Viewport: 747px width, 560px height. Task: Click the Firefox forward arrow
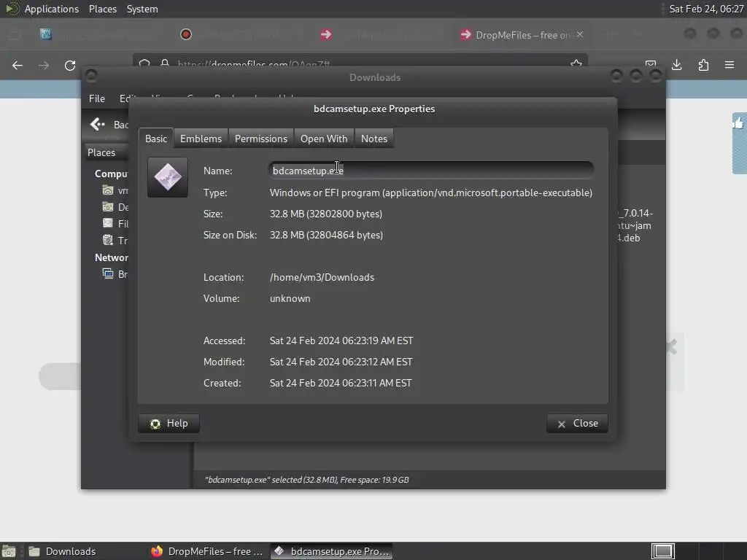point(43,65)
